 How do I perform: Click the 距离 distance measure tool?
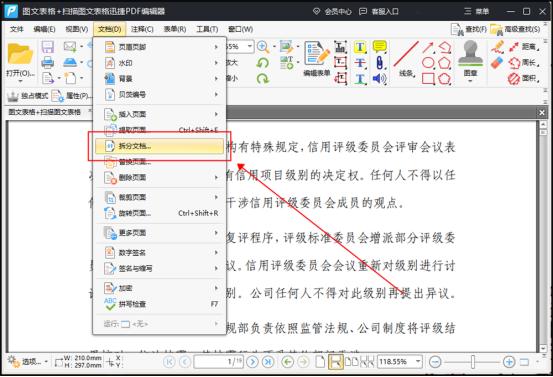(x=524, y=47)
